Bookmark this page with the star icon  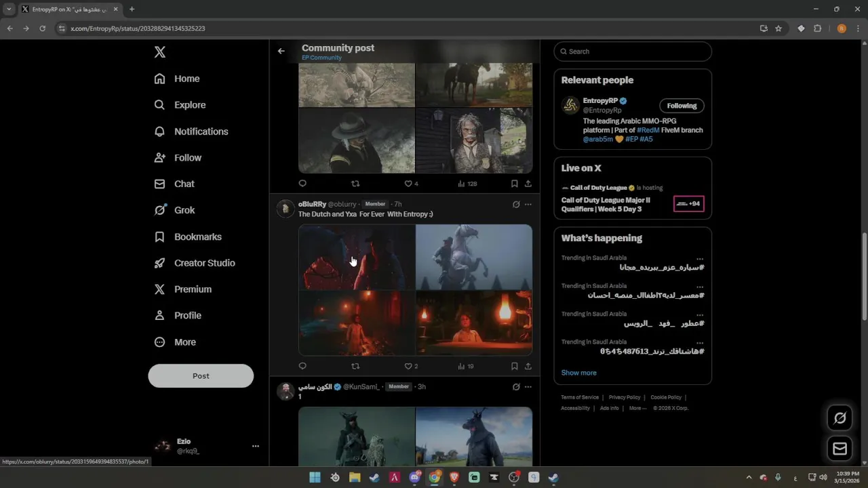pos(778,28)
